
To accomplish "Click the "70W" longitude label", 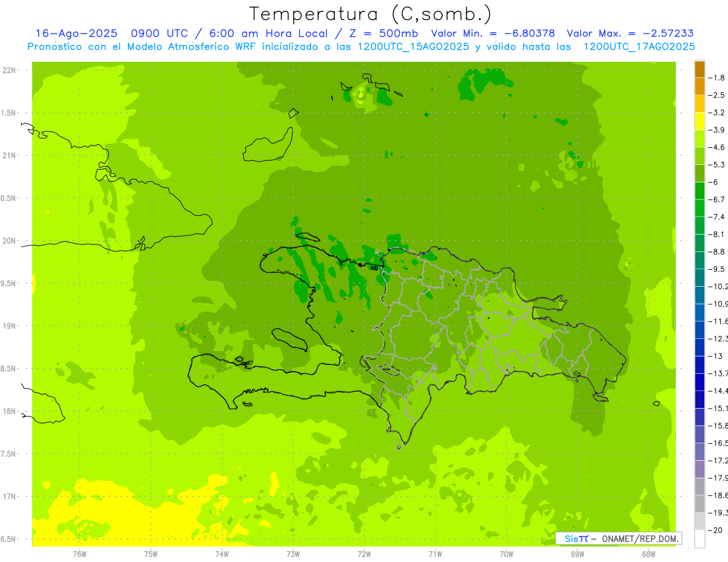I will pos(507,554).
